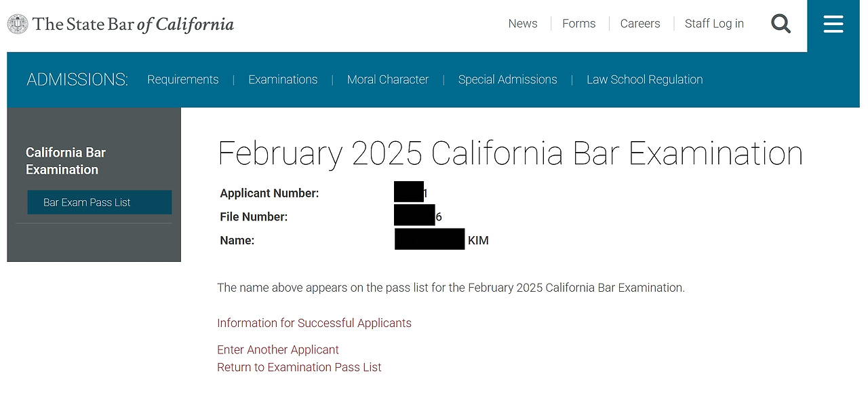Screen dimensions: 868x401
Task: Follow Return to Examination Pass List link
Action: click(x=299, y=367)
